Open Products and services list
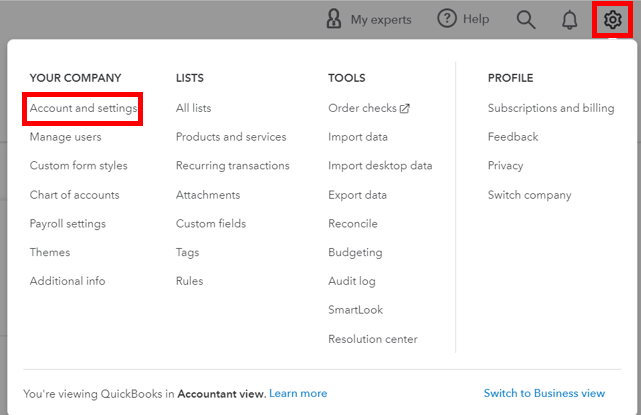This screenshot has width=641, height=415. click(x=230, y=137)
